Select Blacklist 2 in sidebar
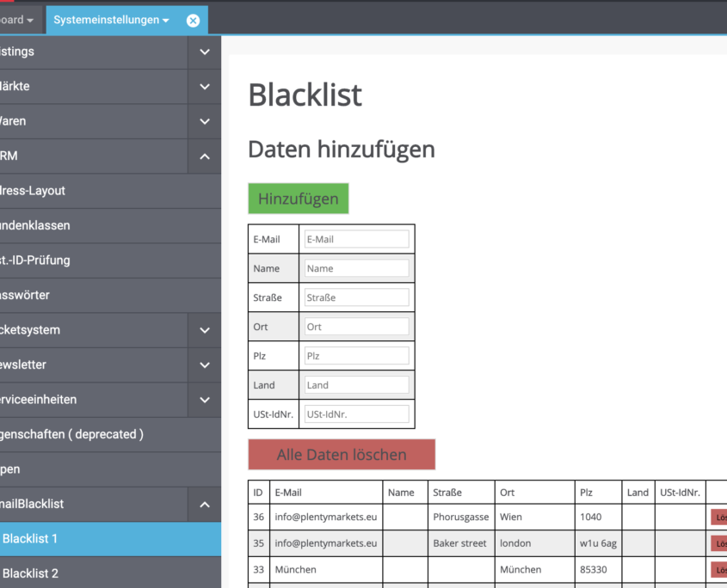This screenshot has width=727, height=588. click(110, 573)
